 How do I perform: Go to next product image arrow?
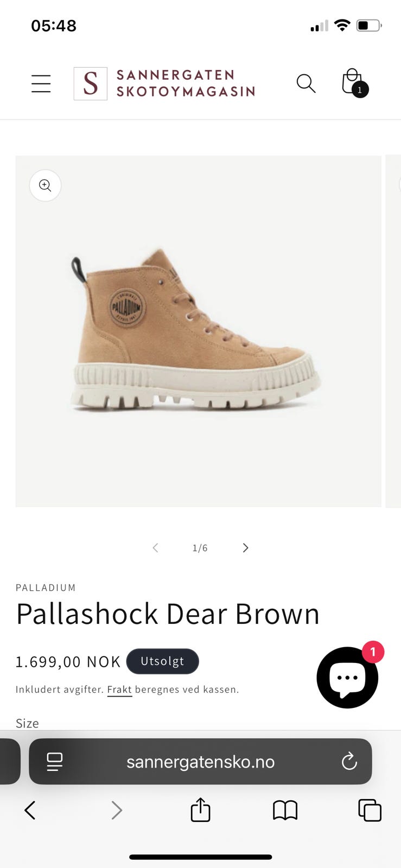(245, 548)
